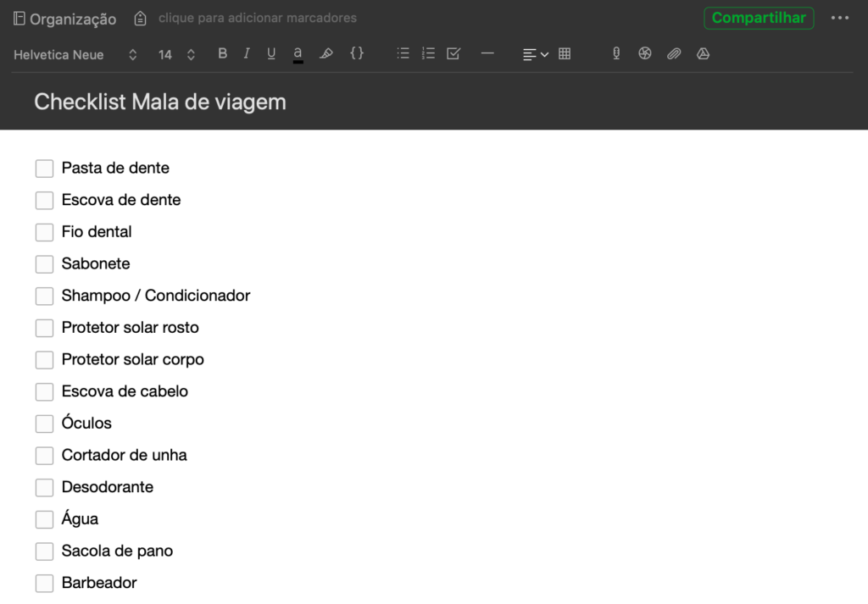Check the 'Água' checkbox
Image resolution: width=868 pixels, height=604 pixels.
[44, 519]
